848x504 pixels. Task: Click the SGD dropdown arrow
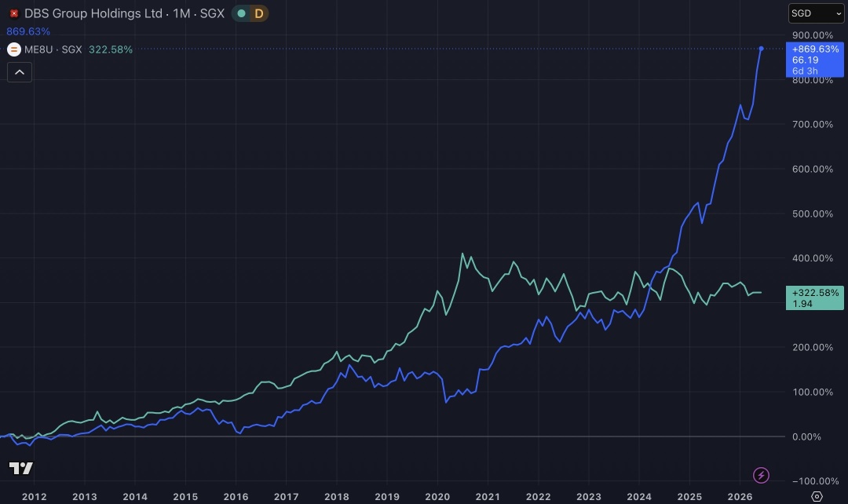839,14
